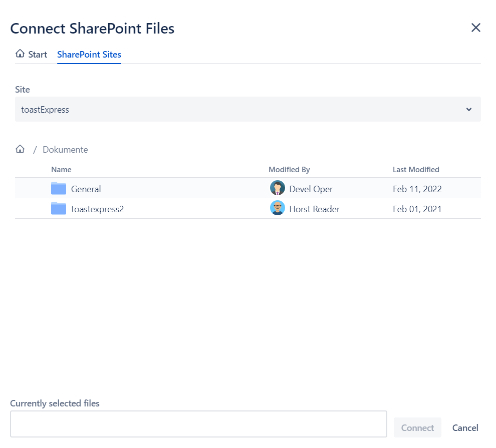Click the Dokumente breadcrumb link
Screen dimensions: 496x448
[x=65, y=150]
